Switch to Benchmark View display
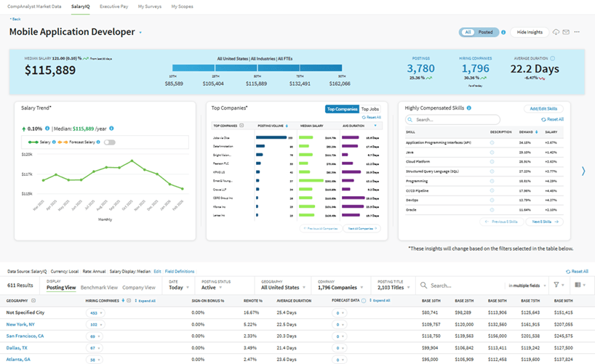This screenshot has height=364, width=595. [x=99, y=288]
